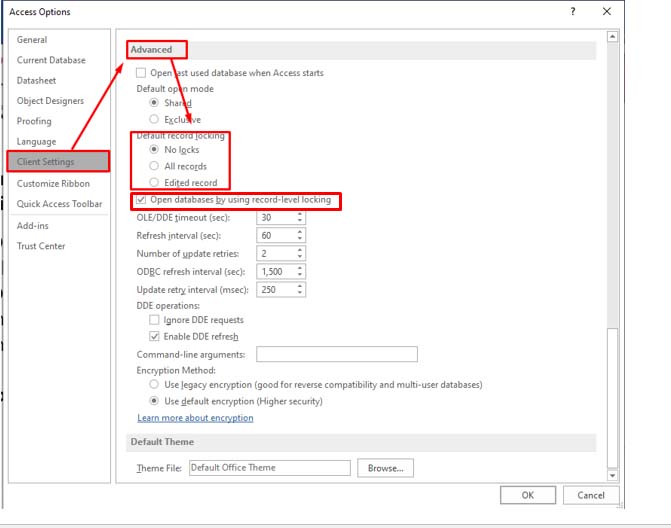Screen dimensions: 671x528
Task: Uncheck Enable DDE refresh
Action: click(x=154, y=336)
